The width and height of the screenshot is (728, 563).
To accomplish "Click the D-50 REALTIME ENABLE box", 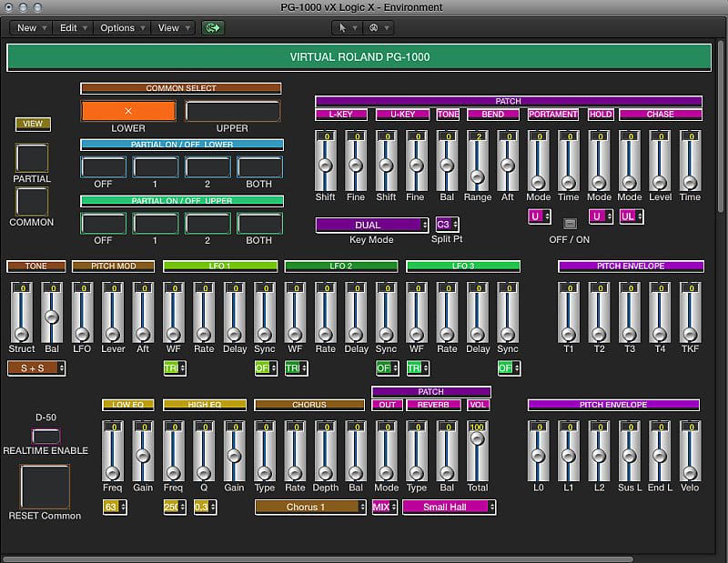I will click(x=46, y=437).
